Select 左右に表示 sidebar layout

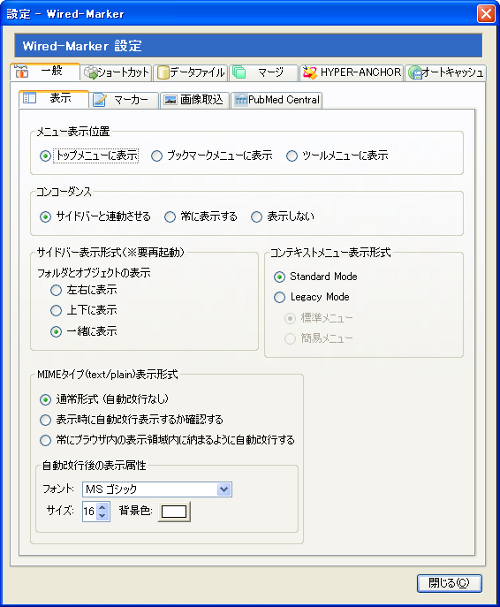[56, 290]
